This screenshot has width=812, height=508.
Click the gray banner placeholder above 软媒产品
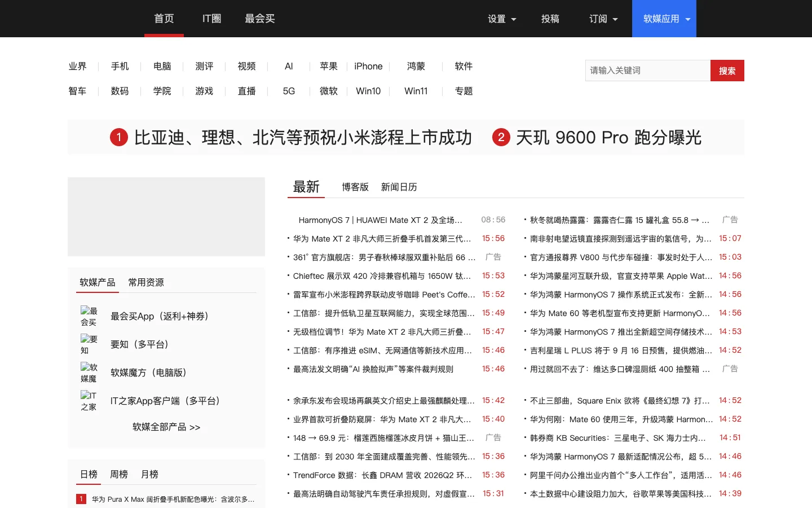click(x=166, y=217)
